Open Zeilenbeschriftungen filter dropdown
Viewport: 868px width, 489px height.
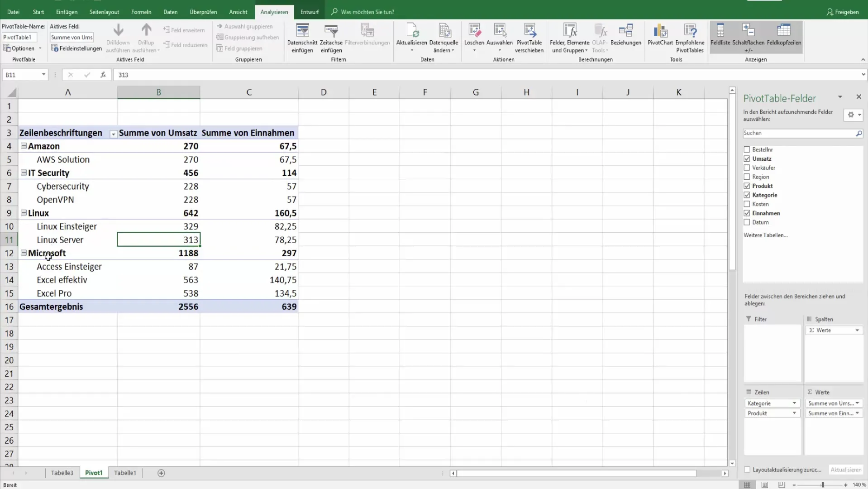tap(113, 134)
